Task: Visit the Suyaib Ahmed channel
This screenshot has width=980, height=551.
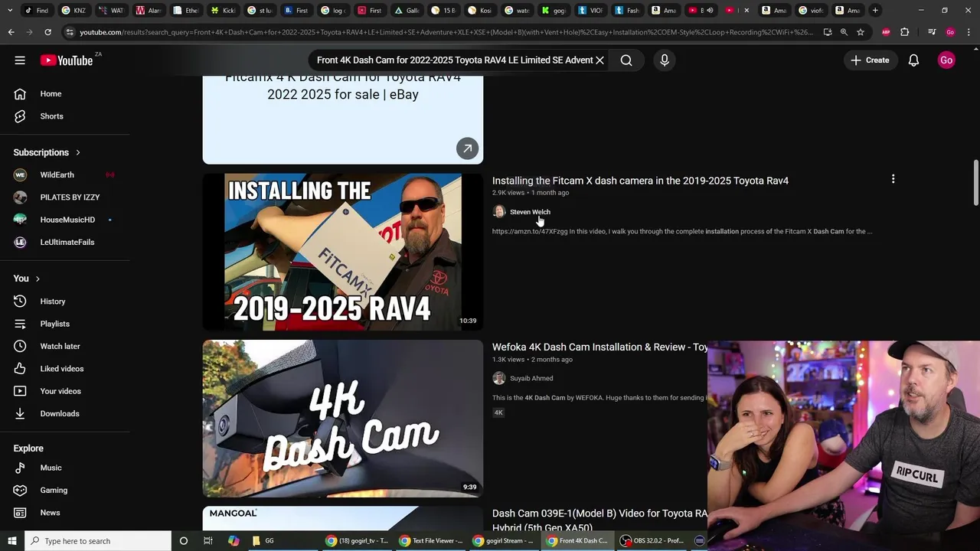Action: point(531,378)
